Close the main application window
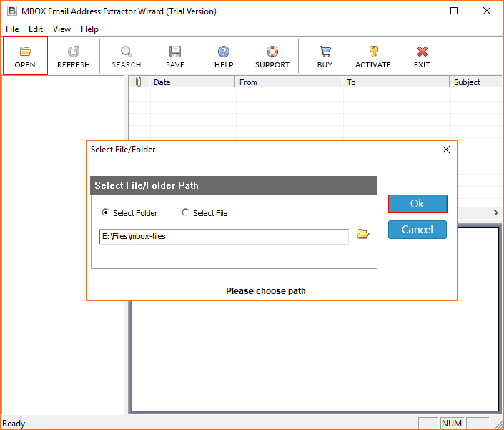Screen dimensions: 504x430 point(487,11)
